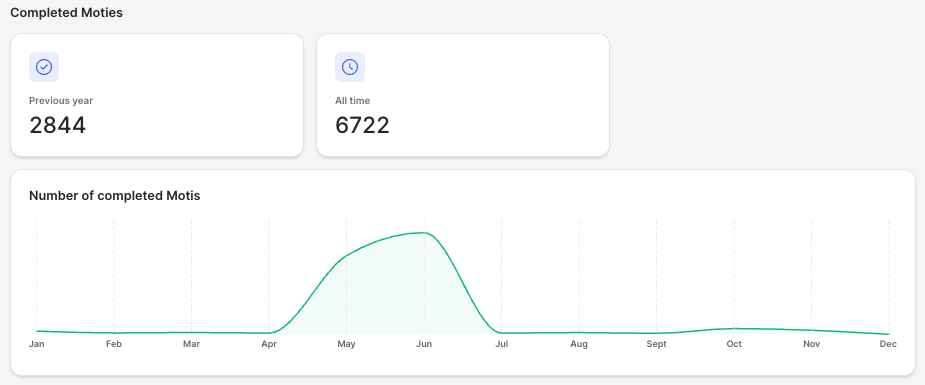Click the Aug label on chart axis
The height and width of the screenshot is (385, 925).
[x=579, y=344]
